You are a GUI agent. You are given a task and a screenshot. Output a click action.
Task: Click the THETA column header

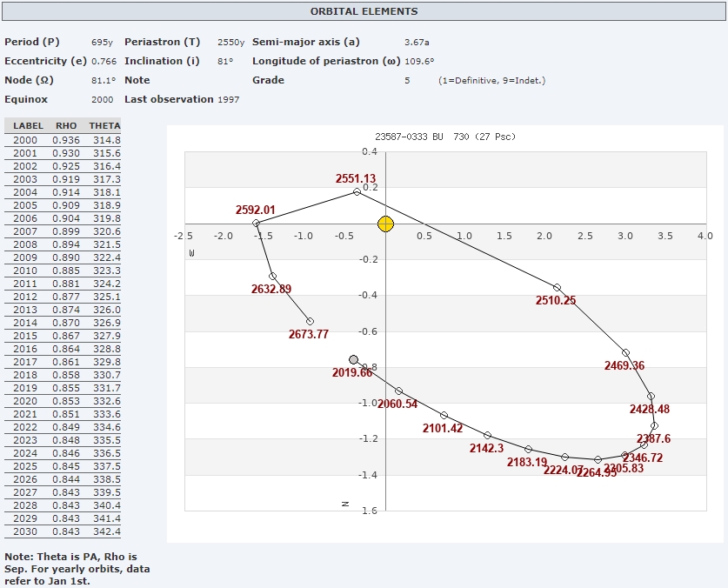click(104, 126)
